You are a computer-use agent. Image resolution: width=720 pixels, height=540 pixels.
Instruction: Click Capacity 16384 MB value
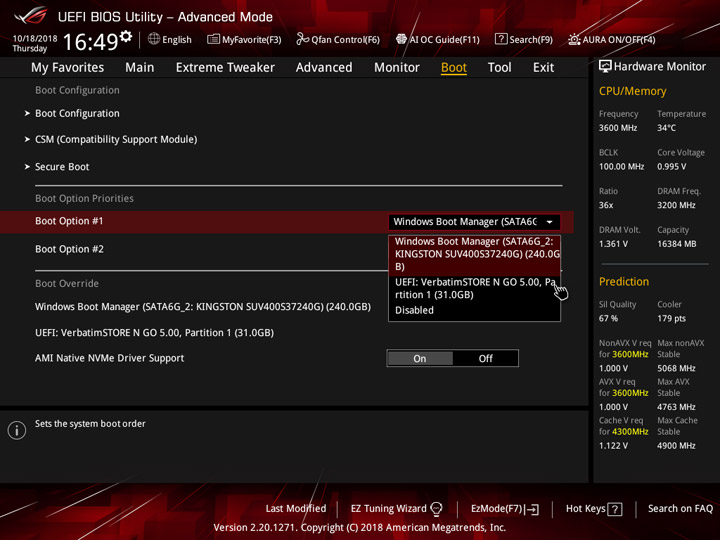tap(676, 244)
